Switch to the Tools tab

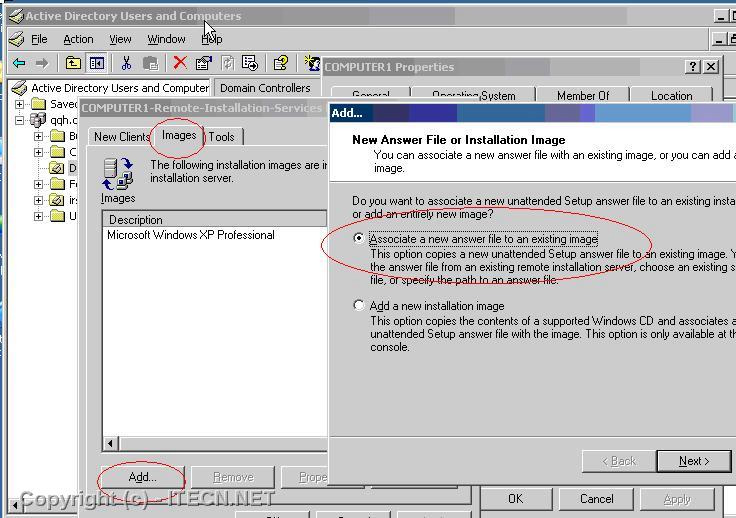pyautogui.click(x=222, y=137)
